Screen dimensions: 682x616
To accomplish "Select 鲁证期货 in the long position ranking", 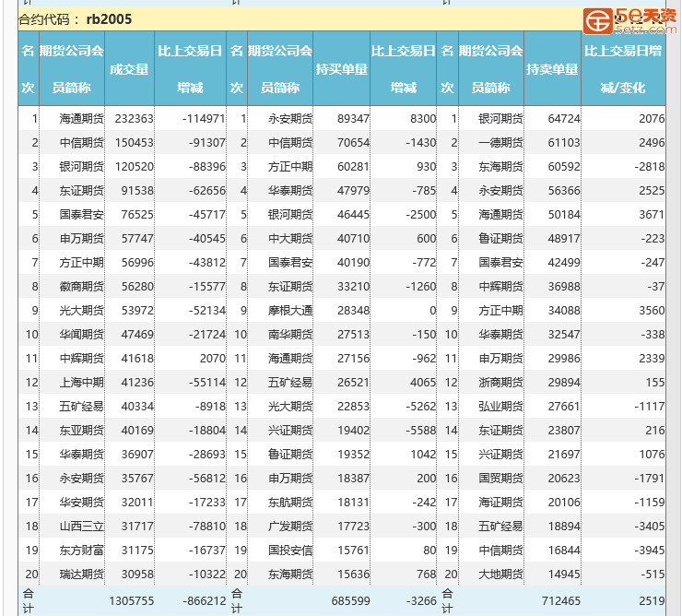I will [x=290, y=454].
